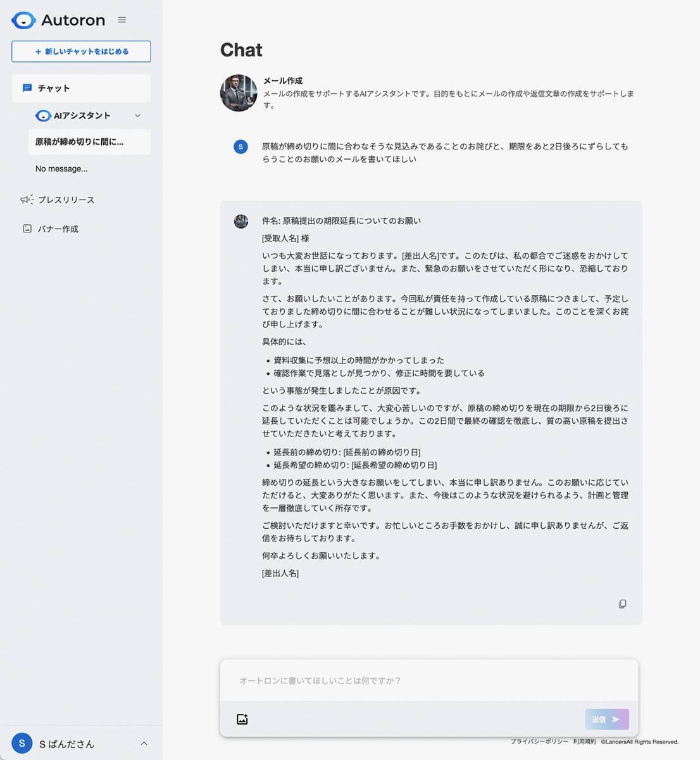Collapse sidebar with hamburger menu icon
Viewport: 700px width, 760px height.
tap(122, 20)
